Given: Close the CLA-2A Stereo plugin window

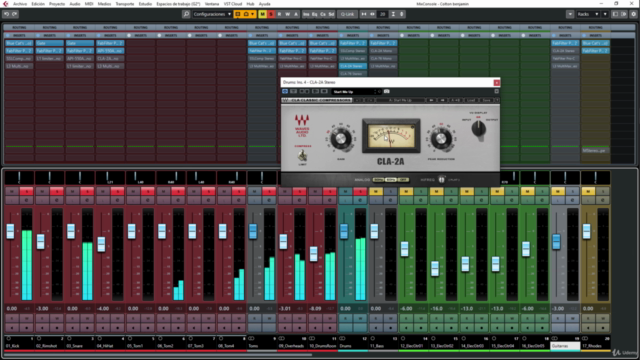Looking at the screenshot, I should pyautogui.click(x=496, y=82).
